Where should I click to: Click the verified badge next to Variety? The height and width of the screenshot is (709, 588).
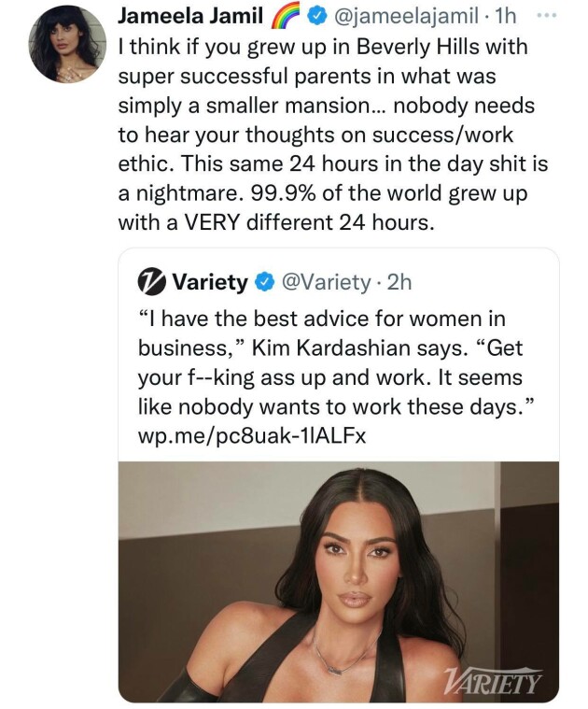pos(265,281)
